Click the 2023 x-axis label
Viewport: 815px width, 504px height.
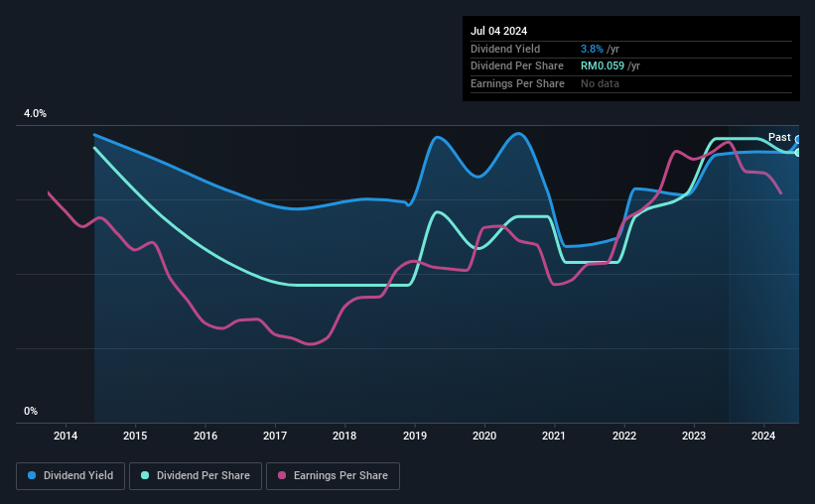(694, 436)
